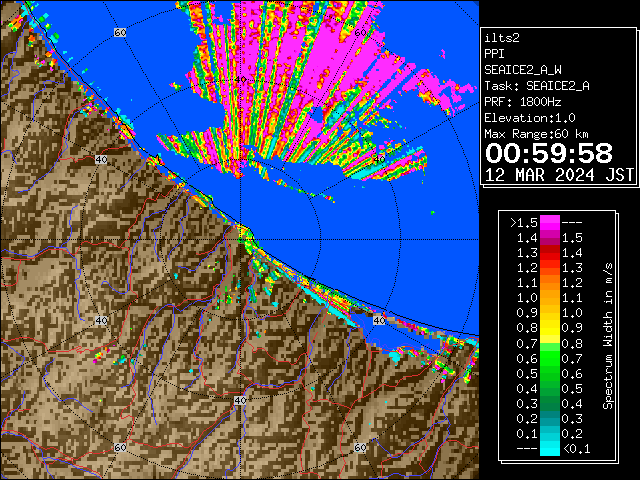The image size is (640, 480).
Task: Click the 'PPI' scan type text
Action: [494, 54]
